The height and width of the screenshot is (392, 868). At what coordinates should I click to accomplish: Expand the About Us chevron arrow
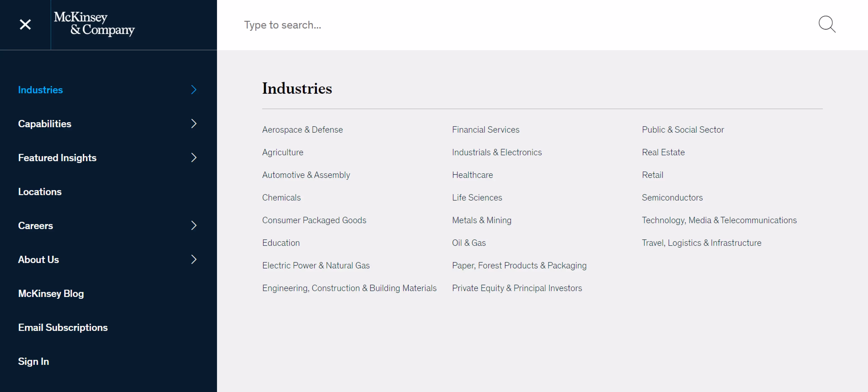click(194, 259)
